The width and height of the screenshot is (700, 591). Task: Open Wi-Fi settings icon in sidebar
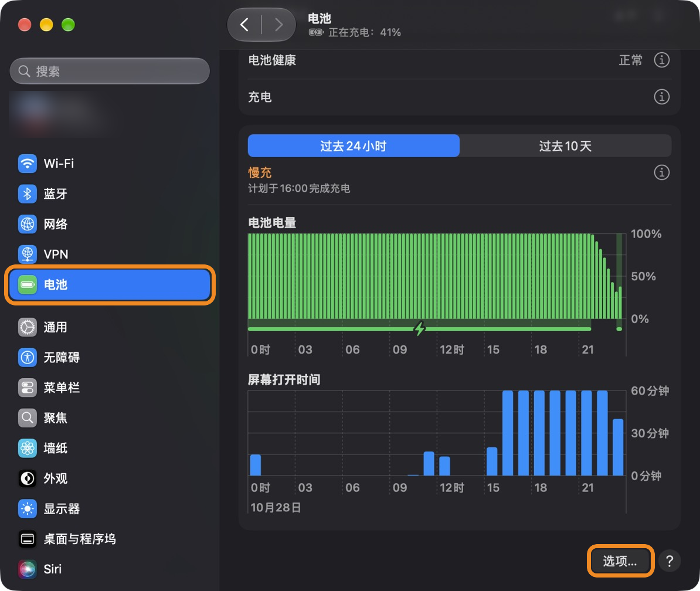(x=27, y=164)
